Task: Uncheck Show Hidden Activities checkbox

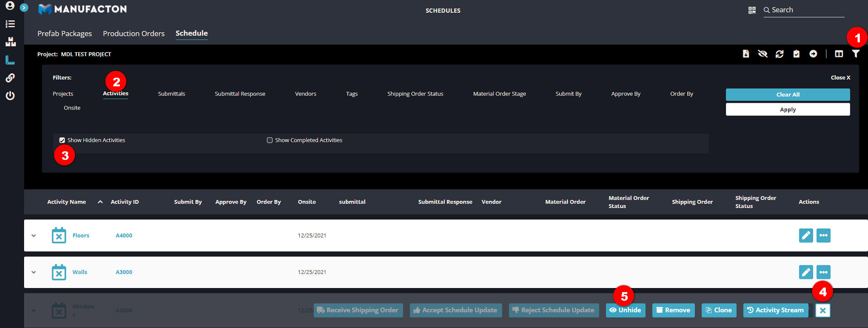Action: tap(62, 140)
